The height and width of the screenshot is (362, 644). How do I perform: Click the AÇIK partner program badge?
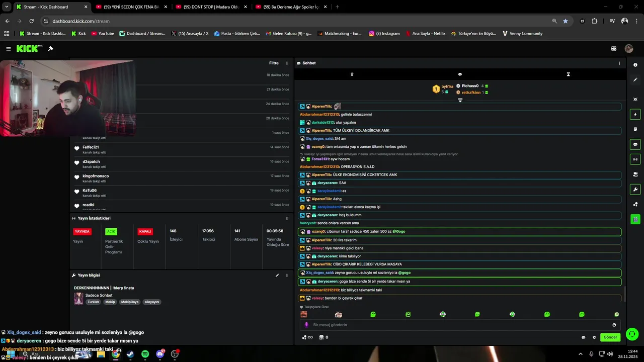pyautogui.click(x=111, y=232)
